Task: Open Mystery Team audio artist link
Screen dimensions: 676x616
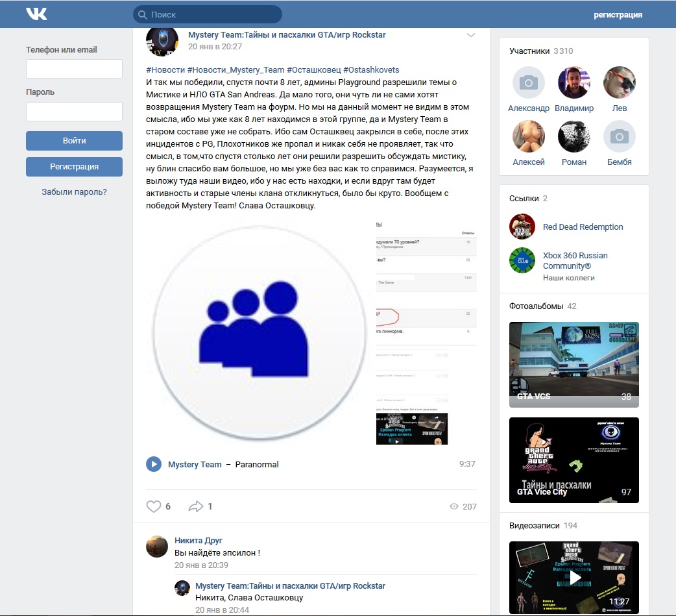Action: (x=195, y=465)
